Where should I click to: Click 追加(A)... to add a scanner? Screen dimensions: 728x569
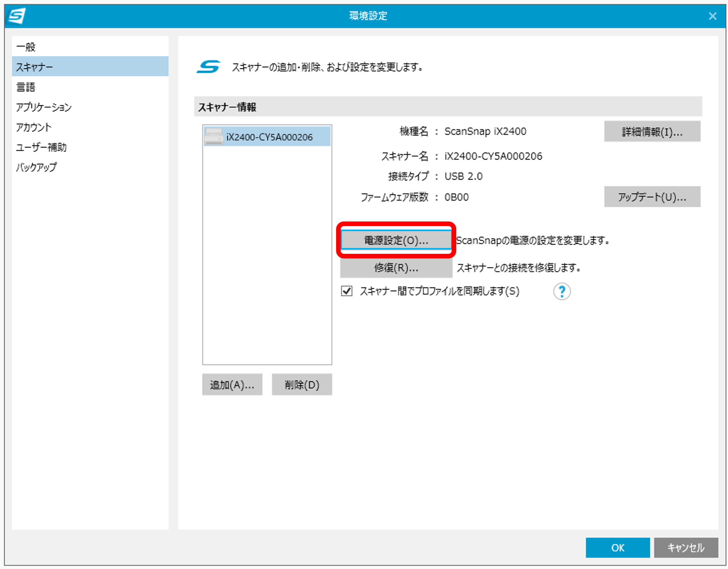(232, 385)
